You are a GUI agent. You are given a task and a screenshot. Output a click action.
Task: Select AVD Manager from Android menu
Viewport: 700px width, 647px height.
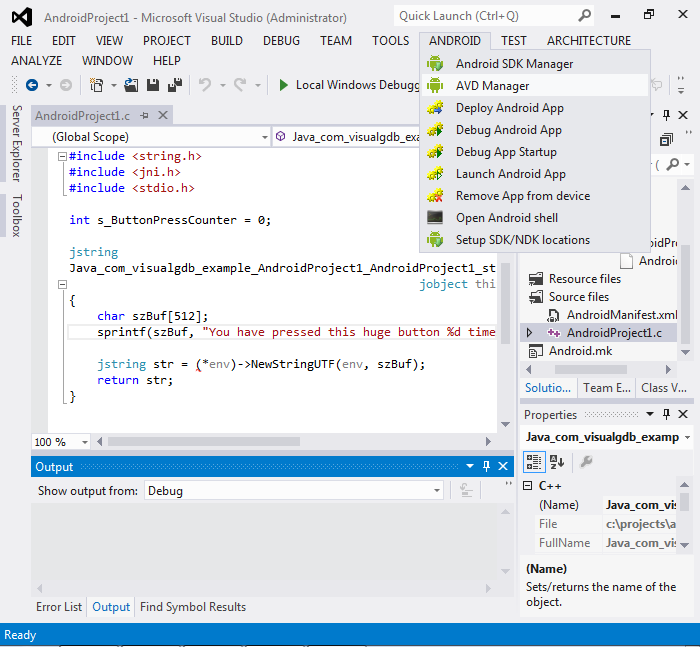pos(535,85)
